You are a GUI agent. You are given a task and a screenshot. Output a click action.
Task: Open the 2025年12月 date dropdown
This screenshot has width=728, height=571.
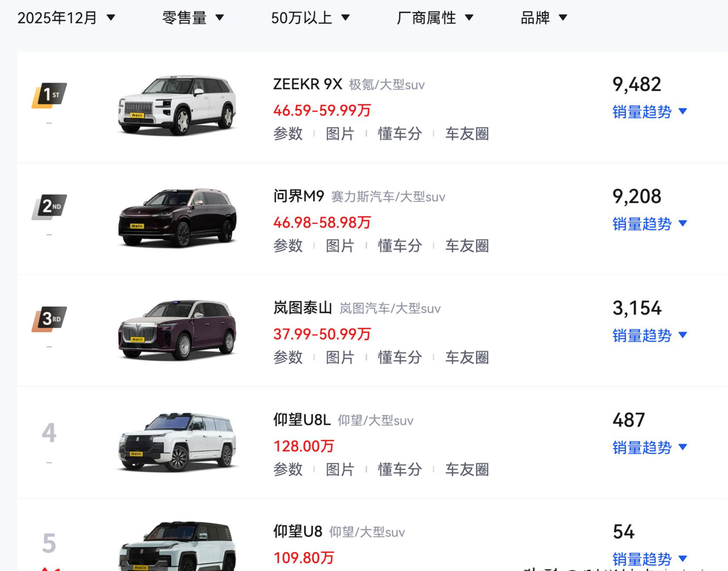point(66,18)
